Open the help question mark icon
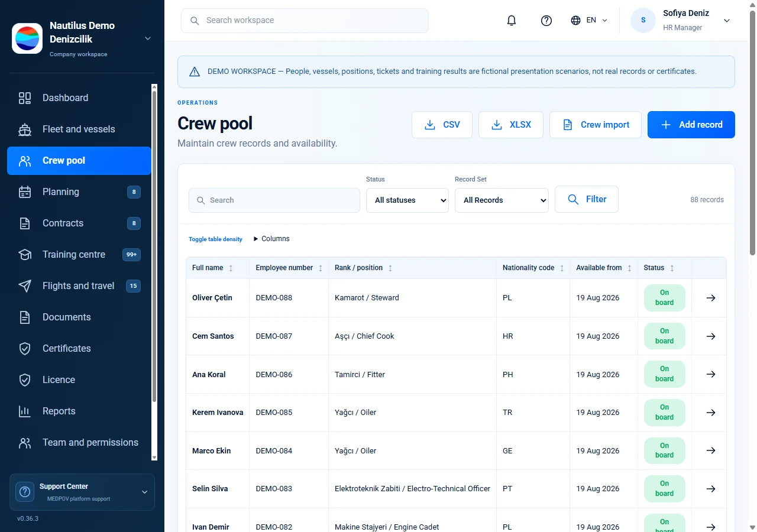 click(x=546, y=21)
